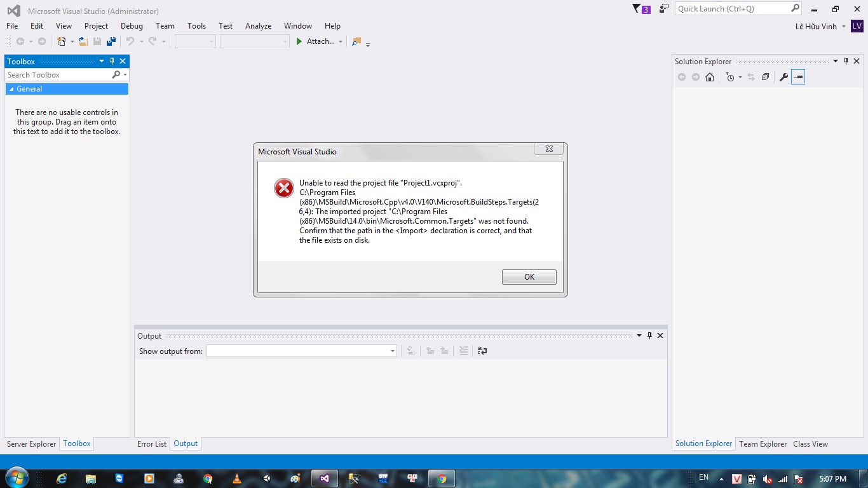Click Sync with Active Document icon
868x488 pixels.
coord(750,77)
